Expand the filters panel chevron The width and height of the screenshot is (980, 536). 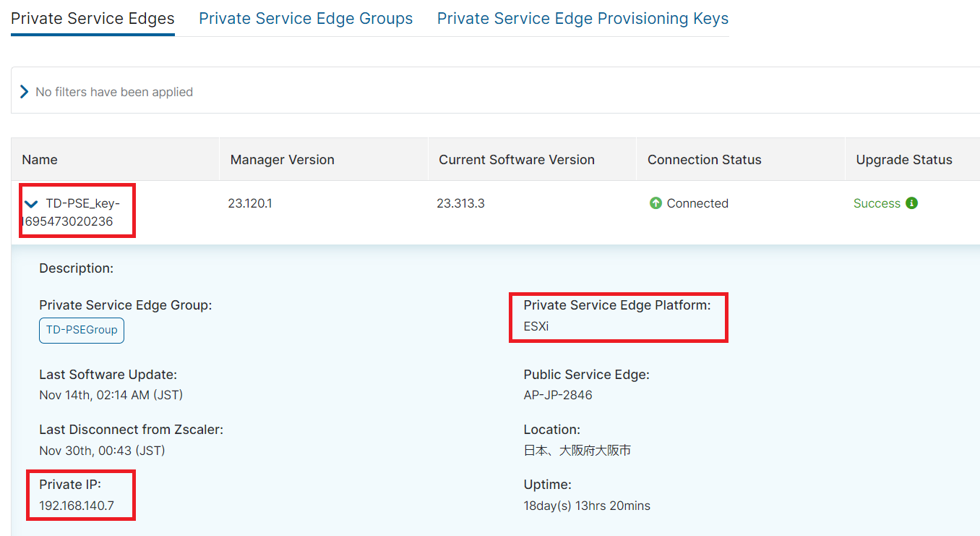24,92
